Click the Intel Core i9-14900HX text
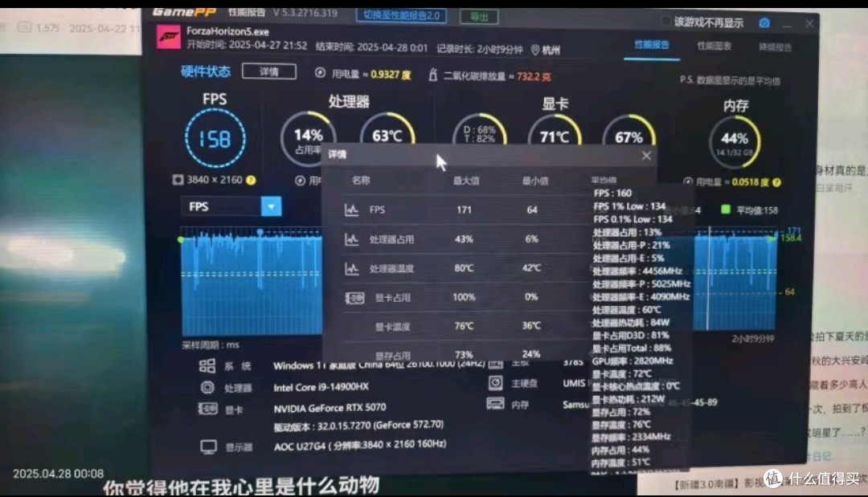 tap(321, 387)
